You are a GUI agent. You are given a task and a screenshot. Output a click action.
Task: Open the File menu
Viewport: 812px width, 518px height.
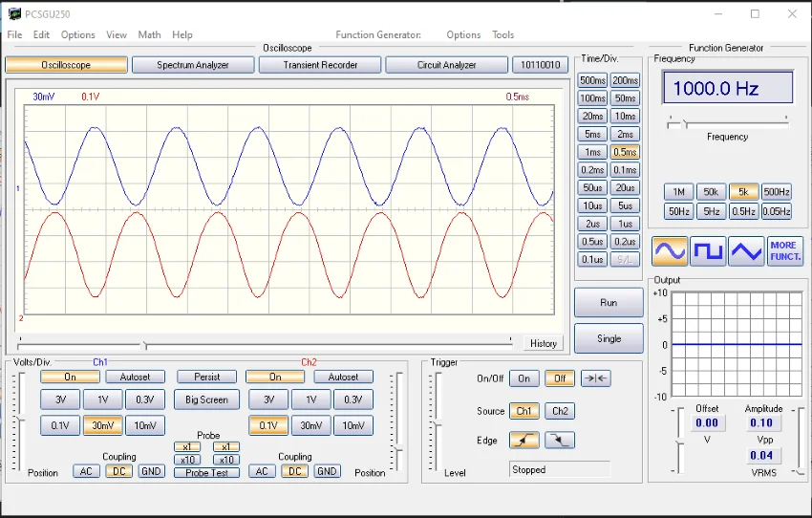click(x=14, y=35)
